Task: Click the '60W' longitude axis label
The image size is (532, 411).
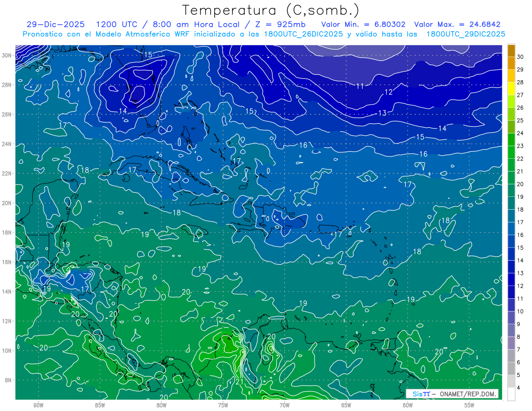Action: point(408,405)
